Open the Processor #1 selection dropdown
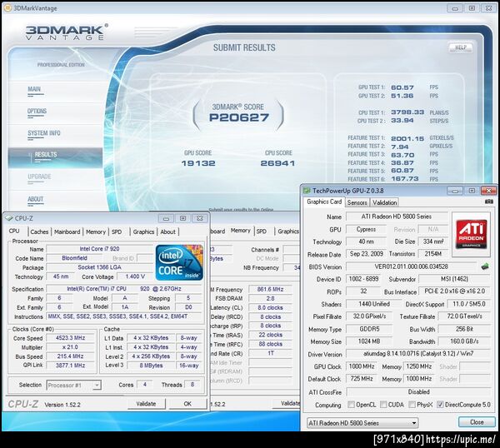The height and width of the screenshot is (448, 500). pyautogui.click(x=97, y=386)
